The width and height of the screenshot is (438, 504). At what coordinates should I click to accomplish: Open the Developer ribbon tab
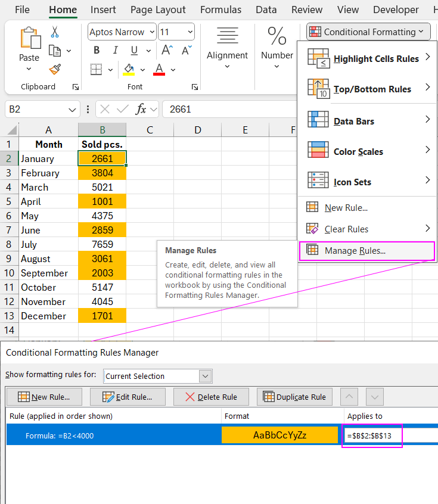point(396,10)
